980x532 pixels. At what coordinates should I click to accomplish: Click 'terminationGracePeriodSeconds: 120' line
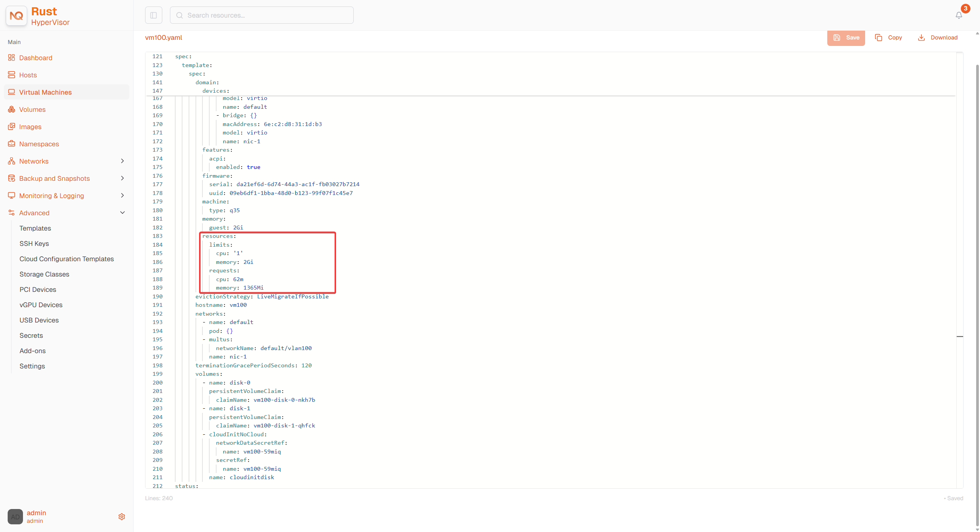[253, 365]
